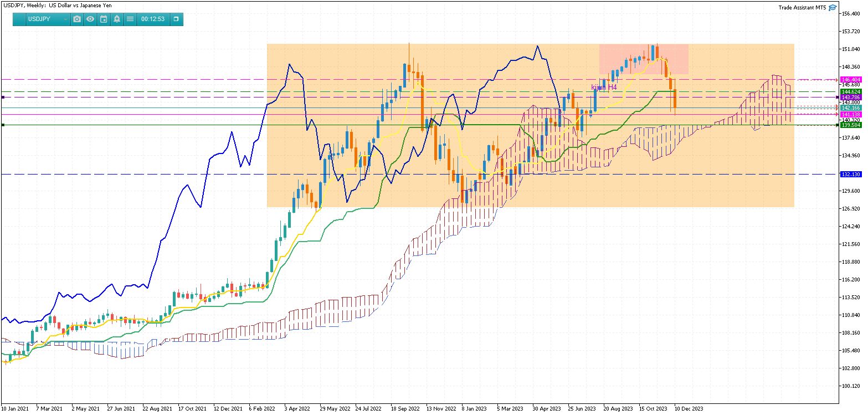Click the 126.920 price axis value

click(x=851, y=209)
